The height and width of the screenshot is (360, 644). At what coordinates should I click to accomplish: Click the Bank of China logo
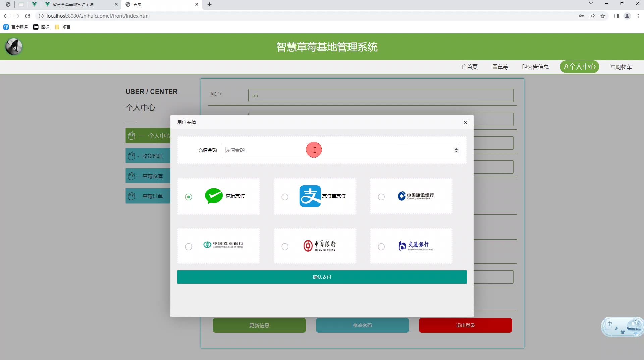click(x=319, y=246)
